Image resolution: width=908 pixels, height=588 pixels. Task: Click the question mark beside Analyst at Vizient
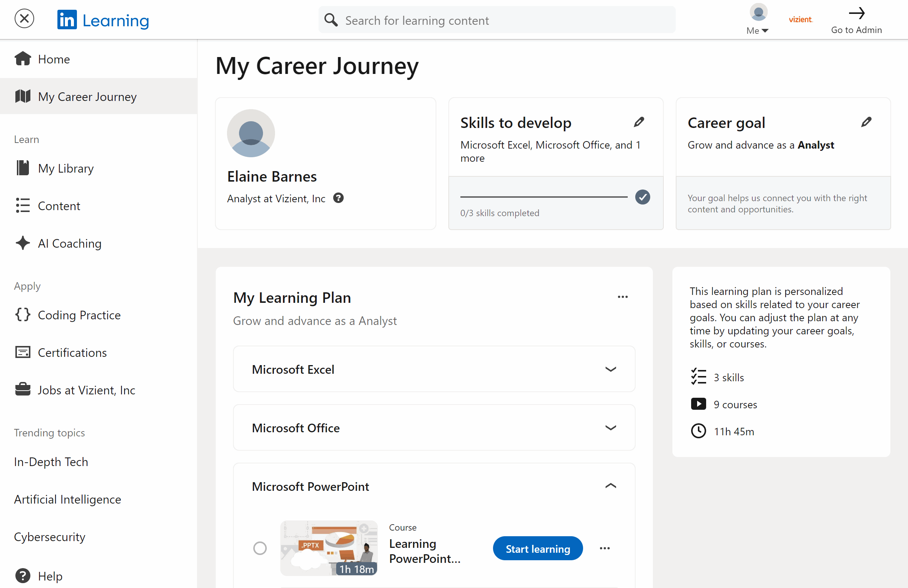(x=338, y=198)
